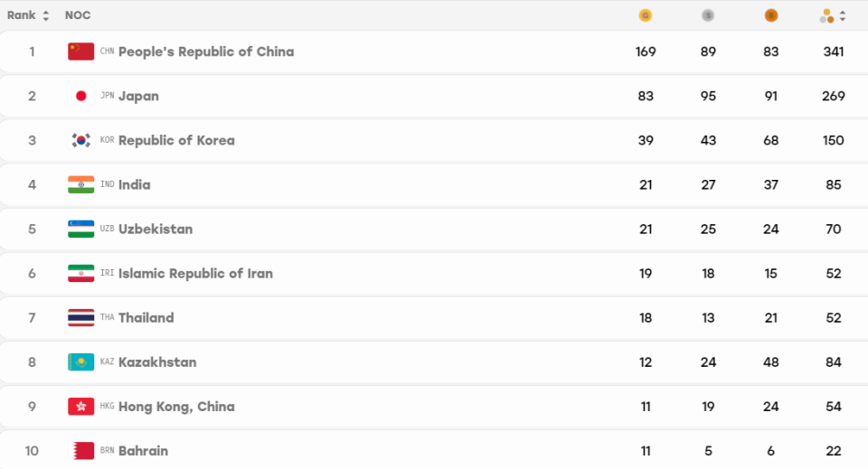
Task: Open Islamic Republic of Iran entry
Action: pos(195,273)
